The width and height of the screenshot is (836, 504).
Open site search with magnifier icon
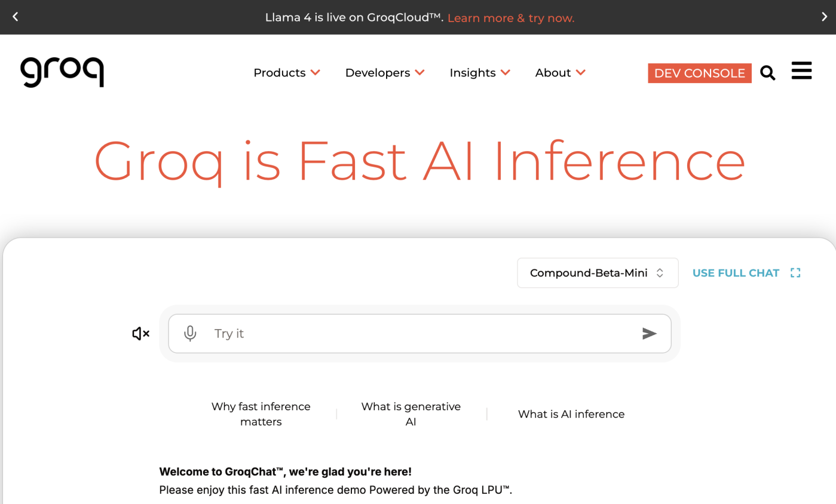click(768, 73)
